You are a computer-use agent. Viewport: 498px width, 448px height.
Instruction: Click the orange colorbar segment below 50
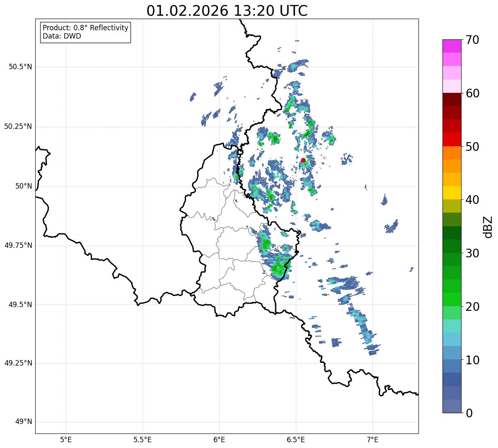pos(452,153)
